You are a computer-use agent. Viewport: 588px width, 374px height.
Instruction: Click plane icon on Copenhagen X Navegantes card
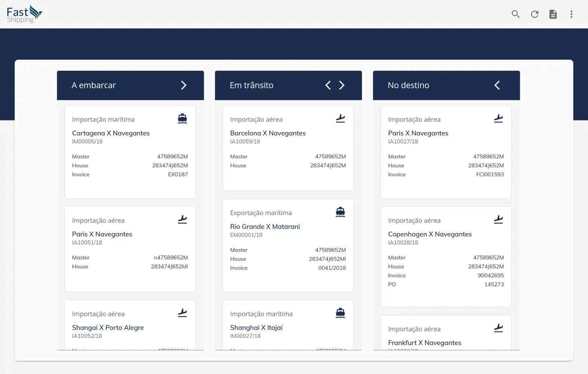point(498,220)
